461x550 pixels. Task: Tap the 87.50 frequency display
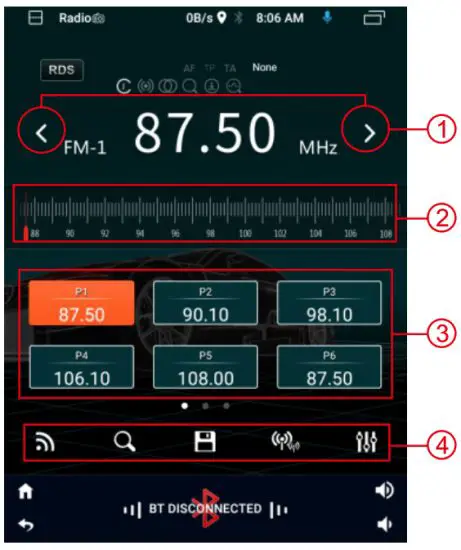(x=205, y=133)
